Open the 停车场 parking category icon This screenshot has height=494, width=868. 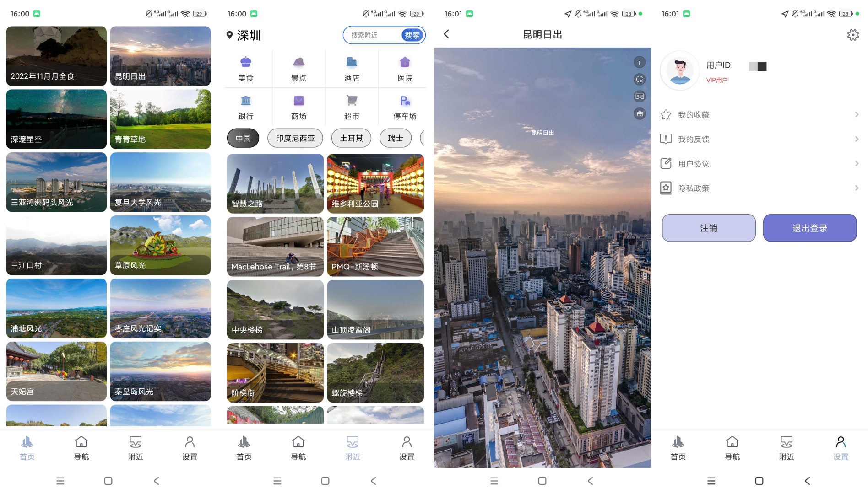click(x=405, y=101)
